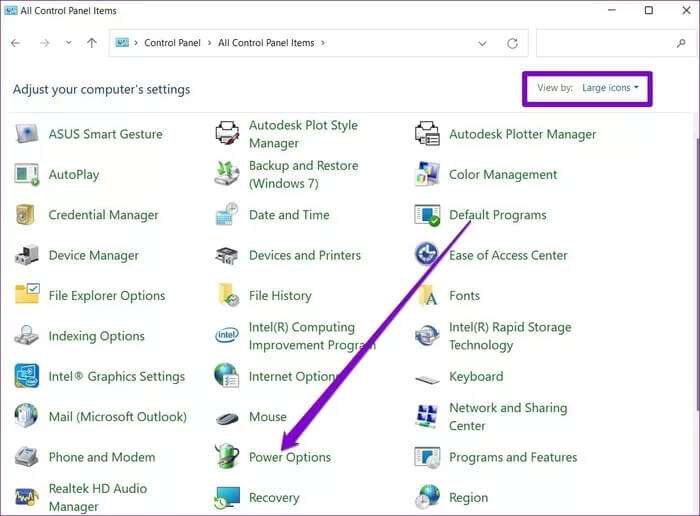Open the View by Large icons dropdown
Viewport: 700px width, 516px height.
pos(610,88)
